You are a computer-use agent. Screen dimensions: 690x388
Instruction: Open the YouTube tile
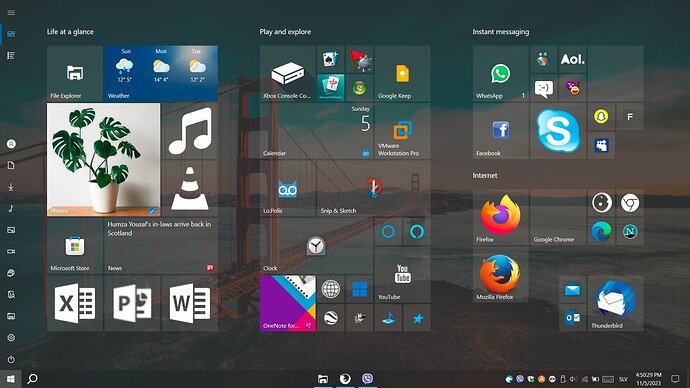point(402,275)
